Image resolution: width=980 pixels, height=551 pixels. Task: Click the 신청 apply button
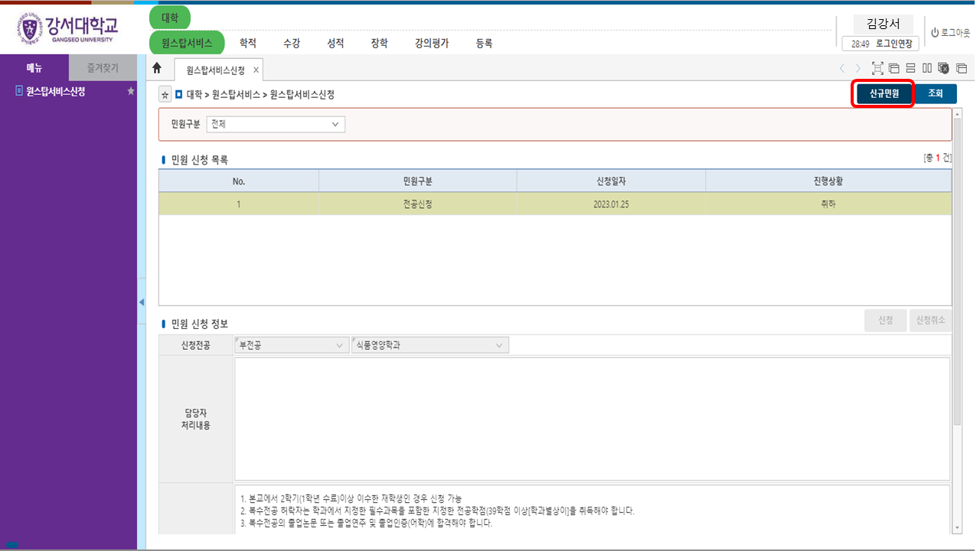tap(885, 321)
